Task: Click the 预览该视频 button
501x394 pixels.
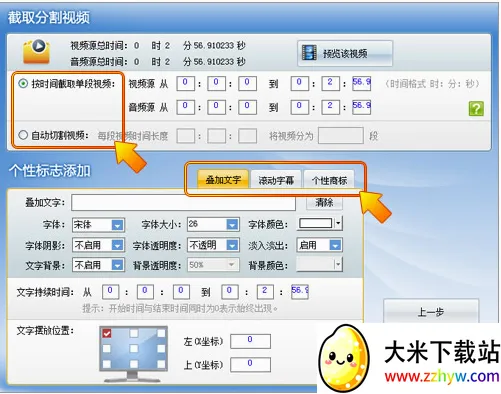Action: [345, 53]
